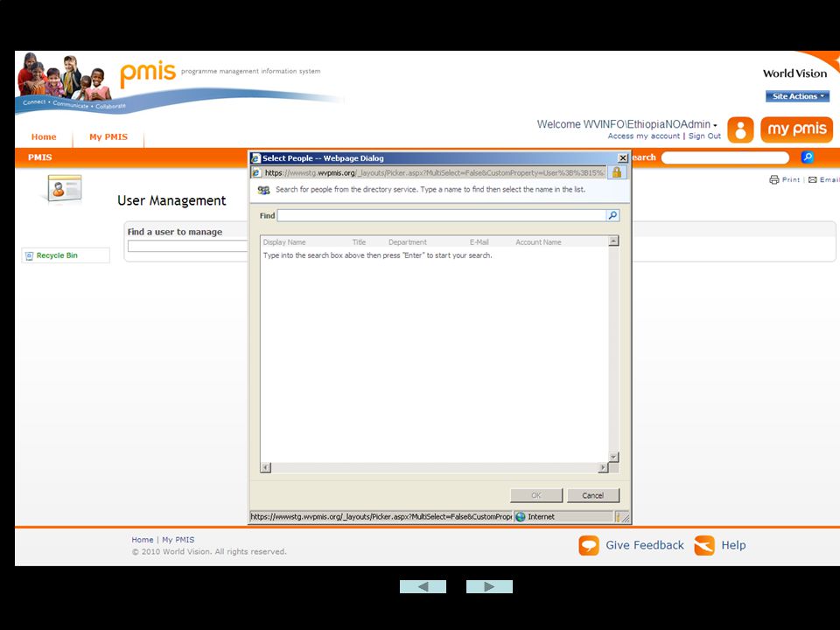Close the Select People dialog

pyautogui.click(x=622, y=158)
